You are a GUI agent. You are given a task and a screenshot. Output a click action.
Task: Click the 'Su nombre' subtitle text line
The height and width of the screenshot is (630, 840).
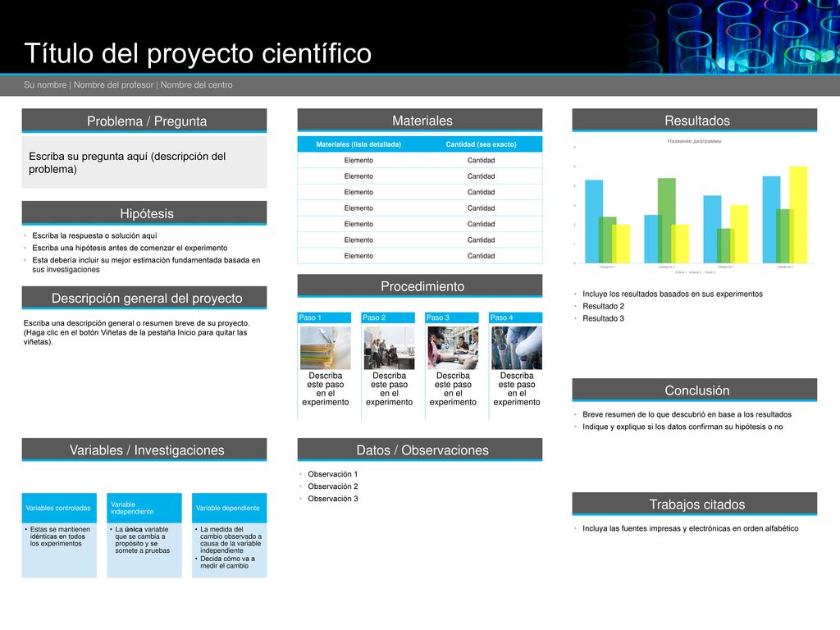(128, 84)
